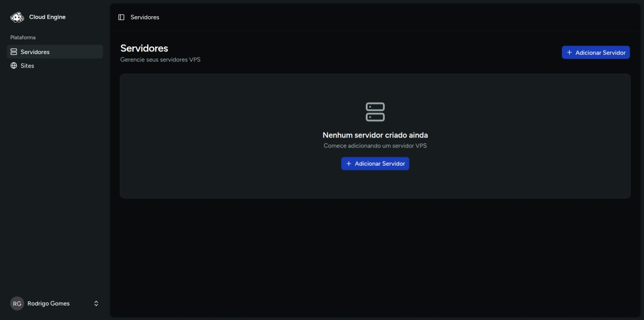
Task: Click the large server icon in empty state
Action: pyautogui.click(x=375, y=112)
